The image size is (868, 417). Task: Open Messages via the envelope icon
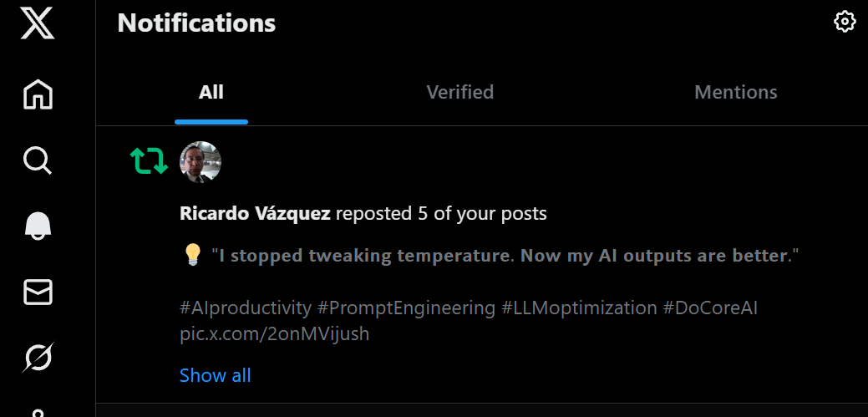(38, 292)
